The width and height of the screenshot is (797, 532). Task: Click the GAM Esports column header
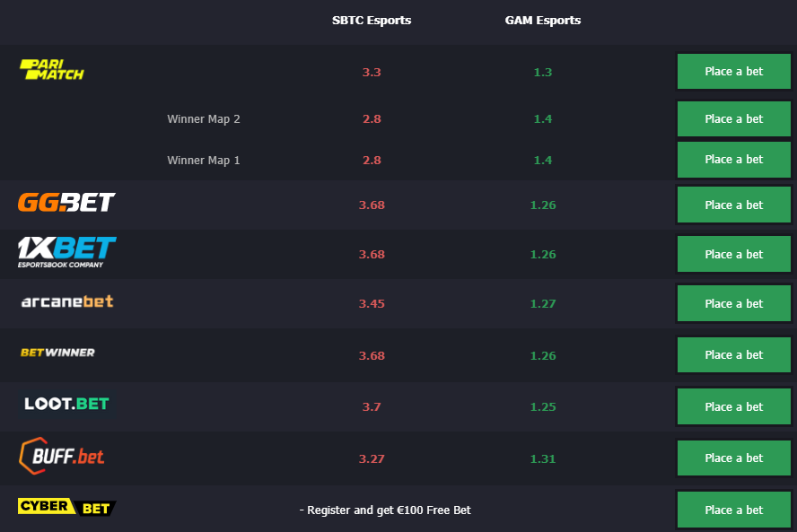543,21
